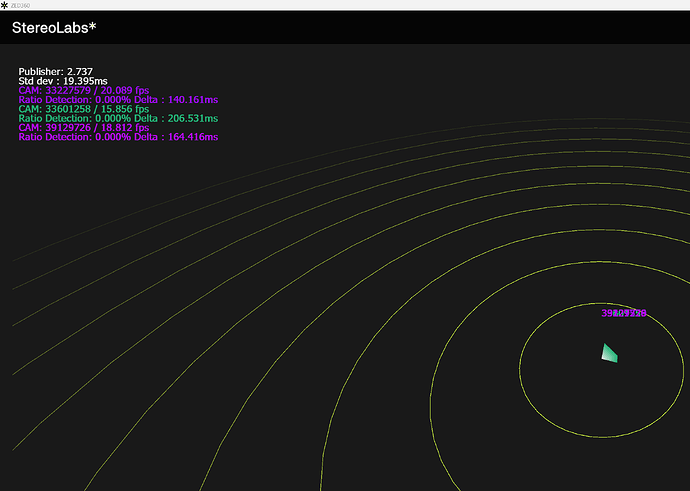Select the green camera frustum marker
The image size is (690, 491).
[x=608, y=353]
